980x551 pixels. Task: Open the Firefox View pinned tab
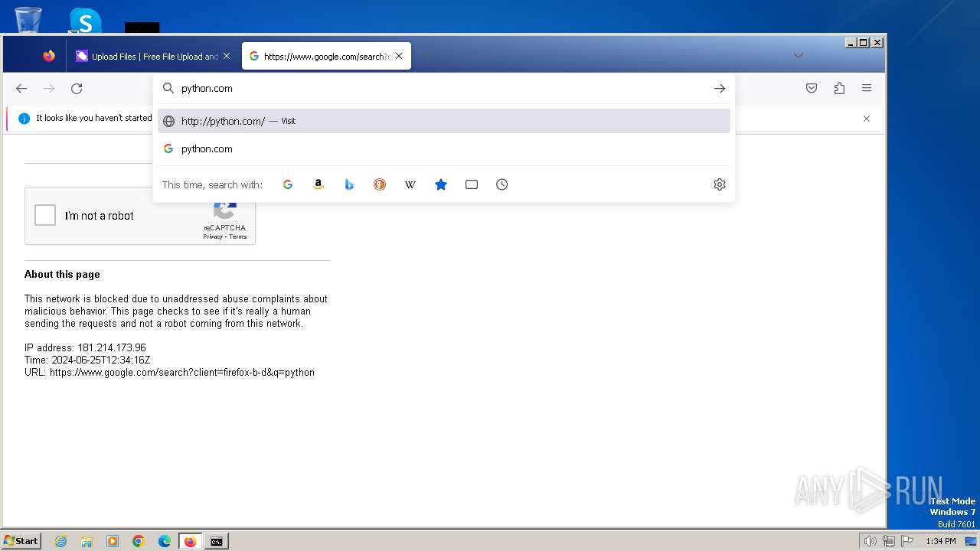(49, 56)
